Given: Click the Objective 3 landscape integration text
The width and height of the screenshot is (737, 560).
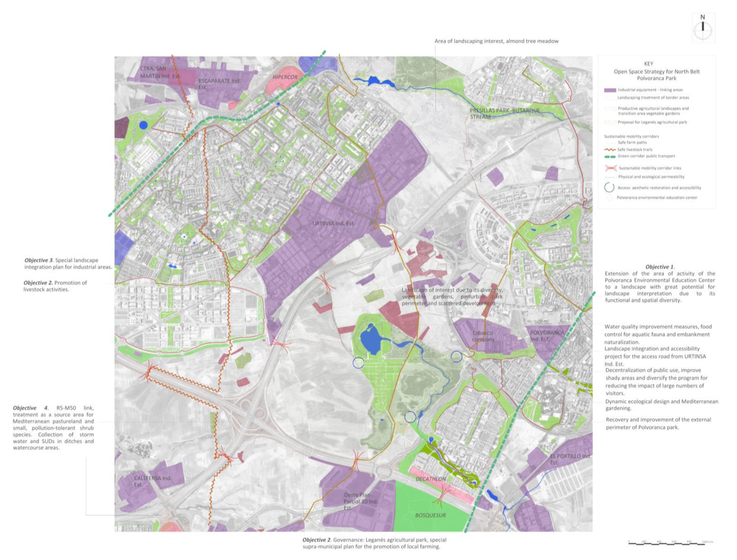Looking at the screenshot, I should click(68, 263).
